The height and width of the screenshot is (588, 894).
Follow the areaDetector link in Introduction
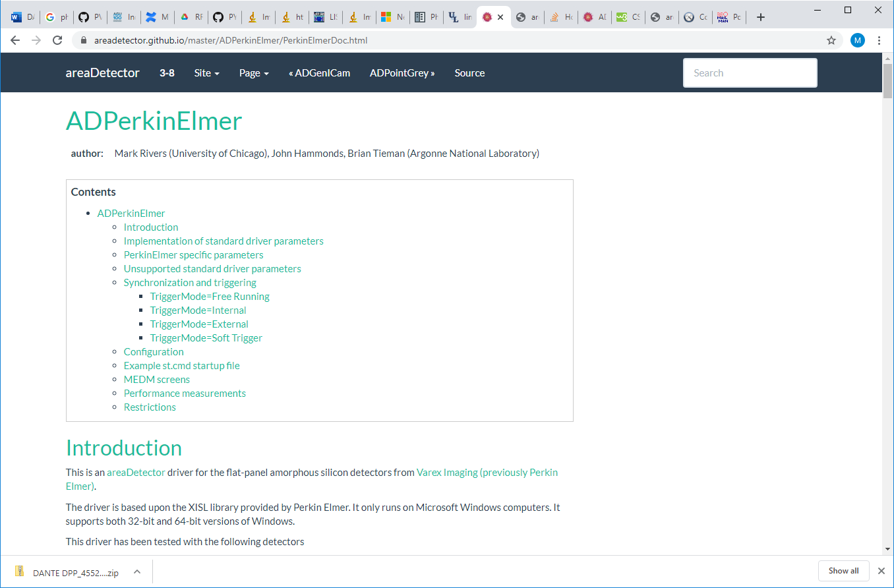(136, 473)
